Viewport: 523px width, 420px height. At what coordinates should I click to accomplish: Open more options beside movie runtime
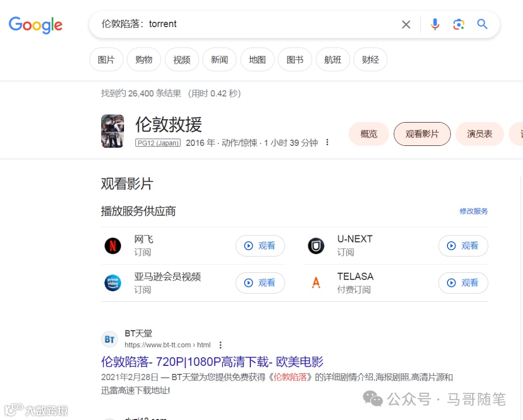coord(327,142)
